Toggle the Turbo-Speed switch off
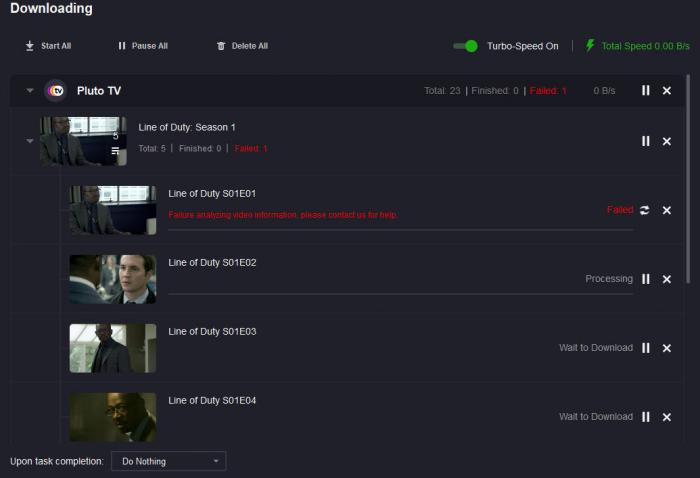This screenshot has width=700, height=478. click(x=465, y=46)
